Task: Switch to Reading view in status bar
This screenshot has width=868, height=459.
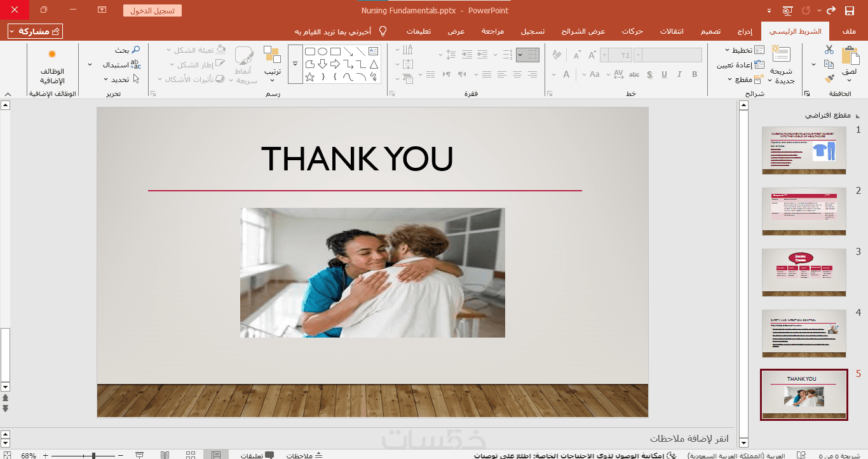Action: click(165, 455)
